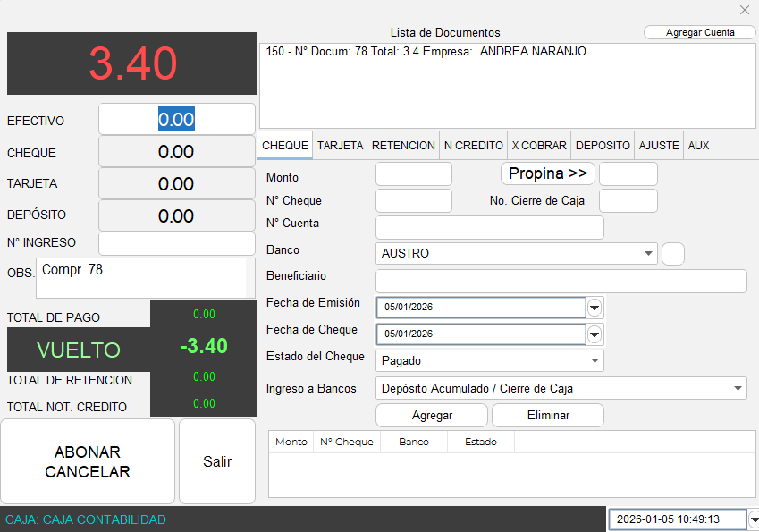Select the DEPOSITO tab
Image resolution: width=759 pixels, height=532 pixels.
[603, 146]
